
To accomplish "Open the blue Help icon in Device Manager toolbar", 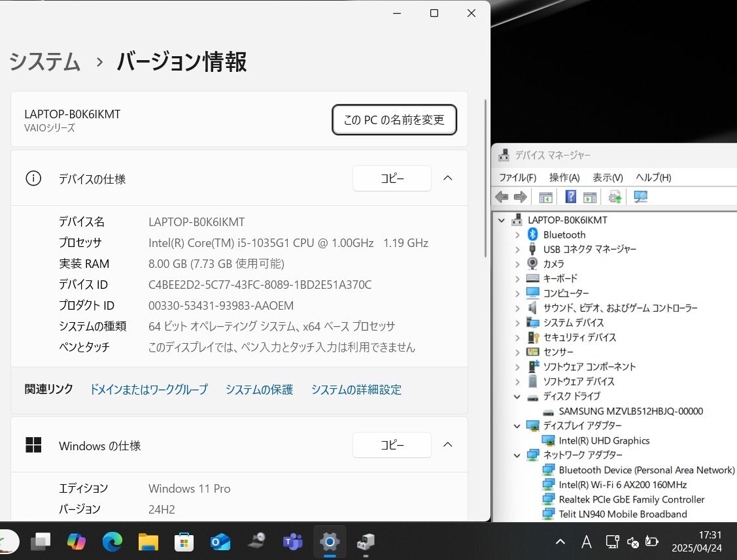I will pyautogui.click(x=571, y=197).
